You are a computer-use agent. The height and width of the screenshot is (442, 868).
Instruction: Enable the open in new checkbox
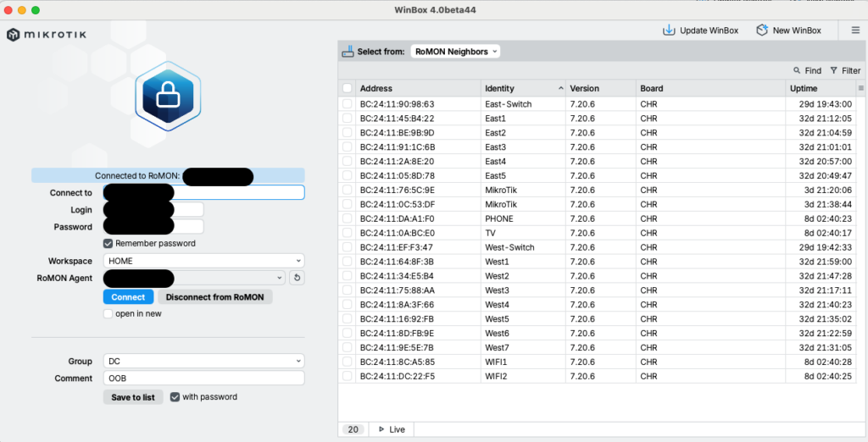tap(108, 314)
